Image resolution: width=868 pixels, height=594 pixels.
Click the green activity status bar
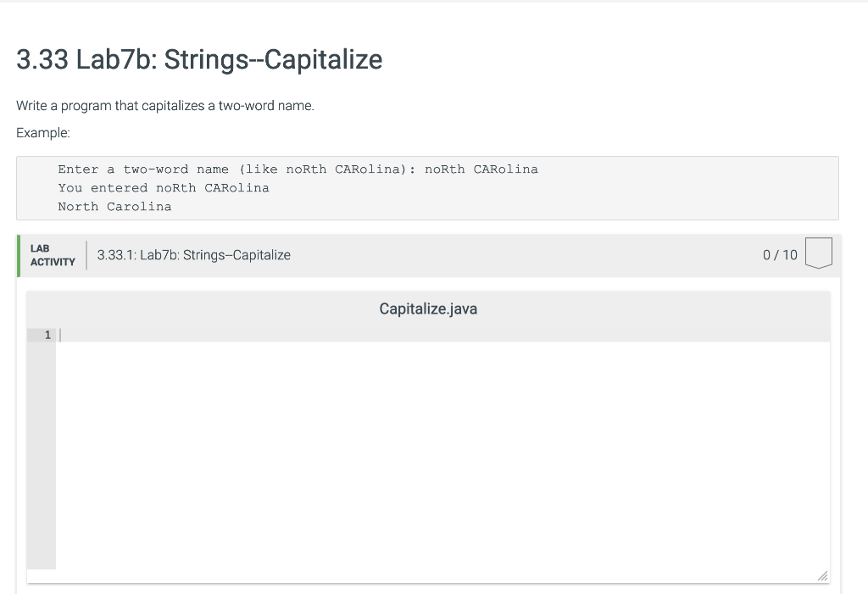coord(18,255)
